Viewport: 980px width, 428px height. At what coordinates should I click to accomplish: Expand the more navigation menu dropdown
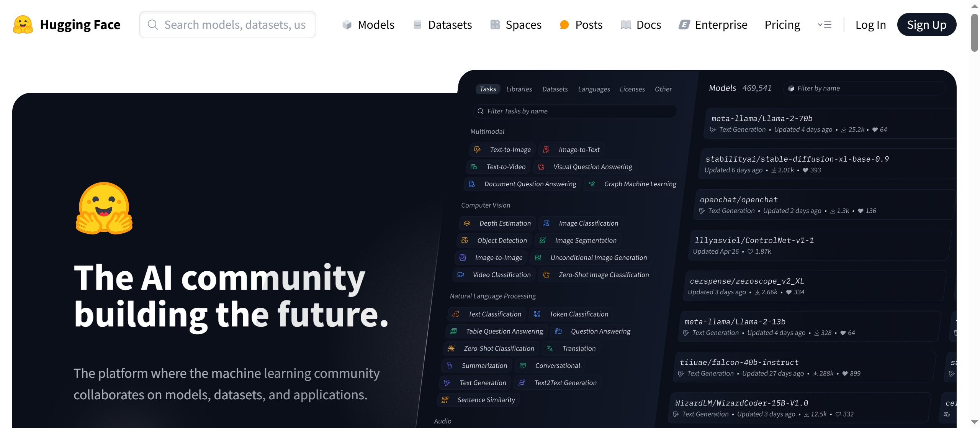(825, 25)
